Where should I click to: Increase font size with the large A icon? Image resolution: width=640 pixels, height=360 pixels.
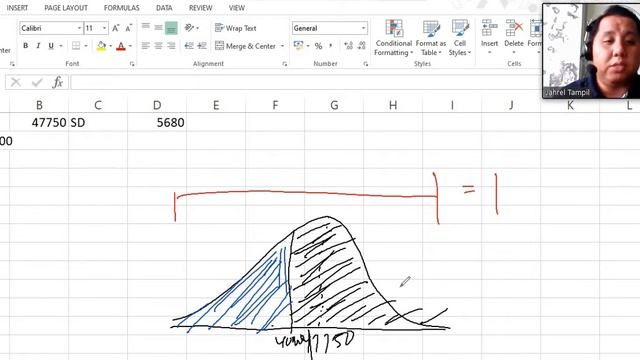click(x=116, y=28)
